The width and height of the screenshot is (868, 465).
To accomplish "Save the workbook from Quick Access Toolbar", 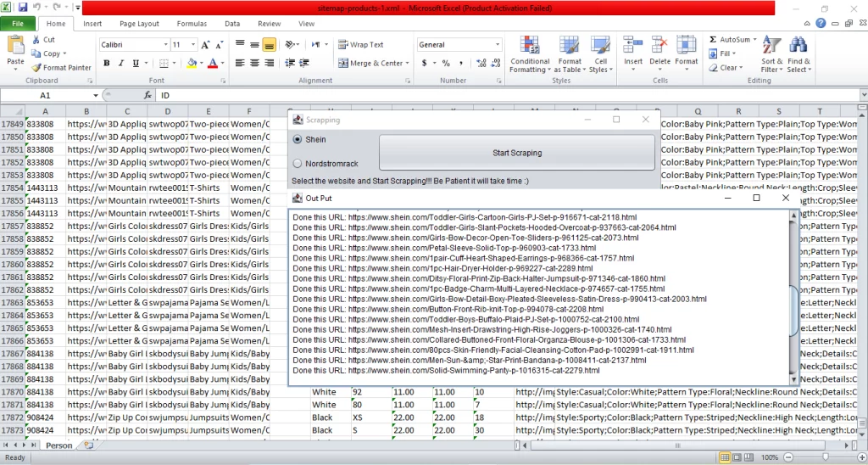I will pyautogui.click(x=23, y=8).
